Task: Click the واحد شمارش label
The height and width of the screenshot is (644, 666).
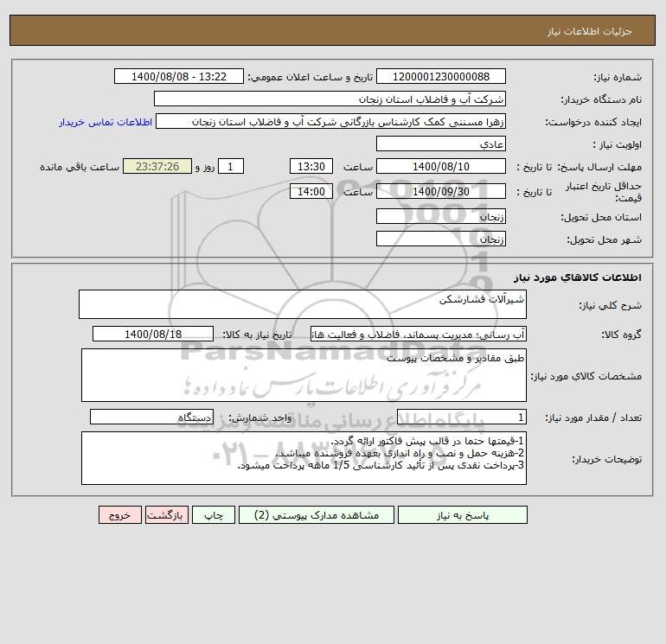Action: click(x=260, y=418)
